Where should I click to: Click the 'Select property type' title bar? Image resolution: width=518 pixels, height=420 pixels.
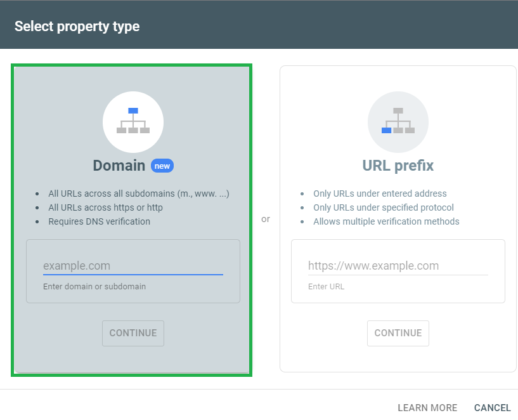point(77,26)
